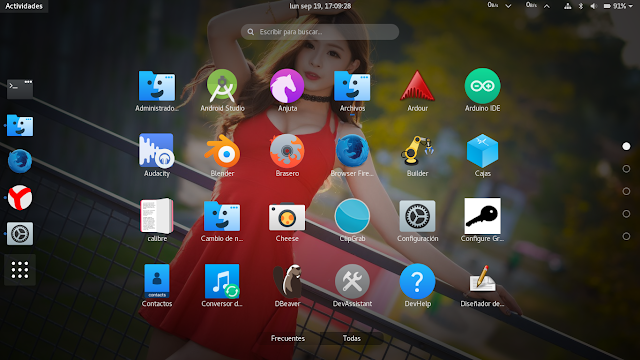The image size is (640, 360).
Task: Open DBeaver
Action: [287, 286]
